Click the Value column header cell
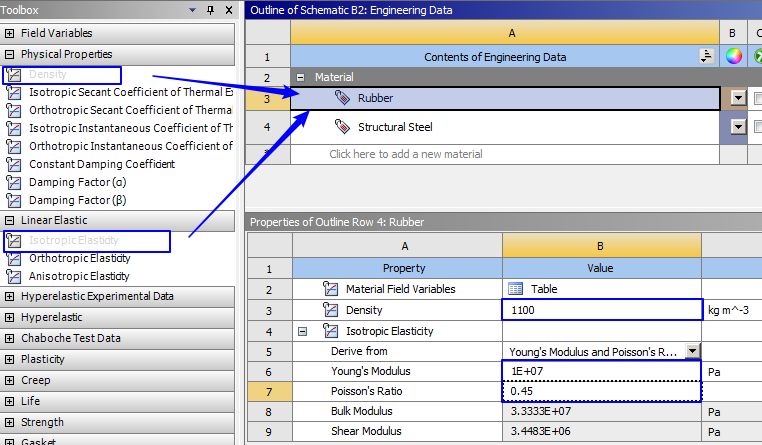Image resolution: width=762 pixels, height=445 pixels. click(x=602, y=268)
